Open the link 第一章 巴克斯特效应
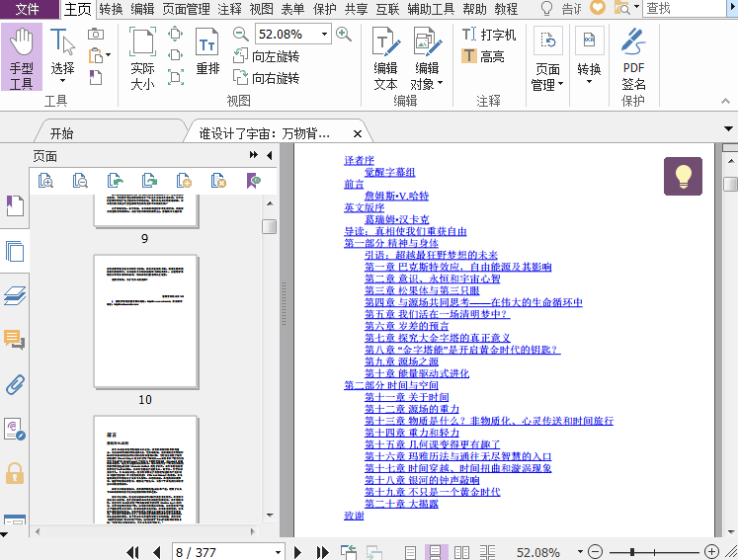The image size is (738, 560). point(458,267)
